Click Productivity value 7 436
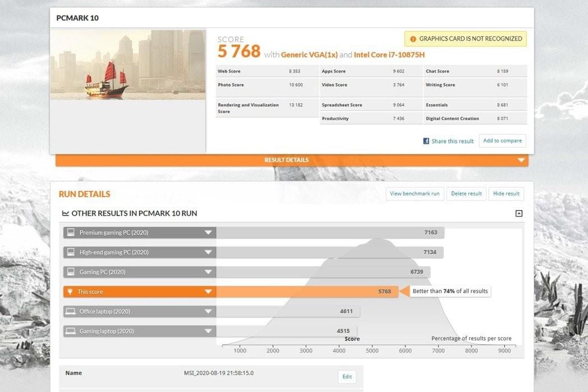Screen dimensions: 588x392 tap(398, 118)
